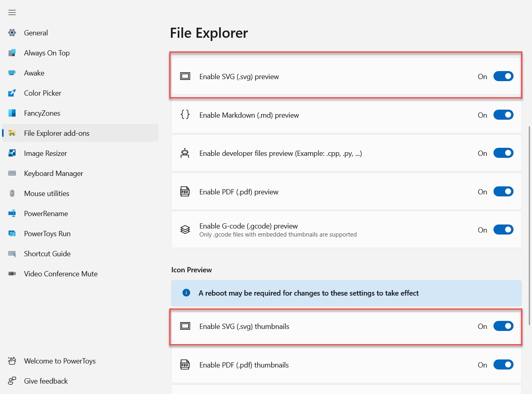Image resolution: width=532 pixels, height=394 pixels.
Task: Click the PowerRename icon
Action: [12, 213]
